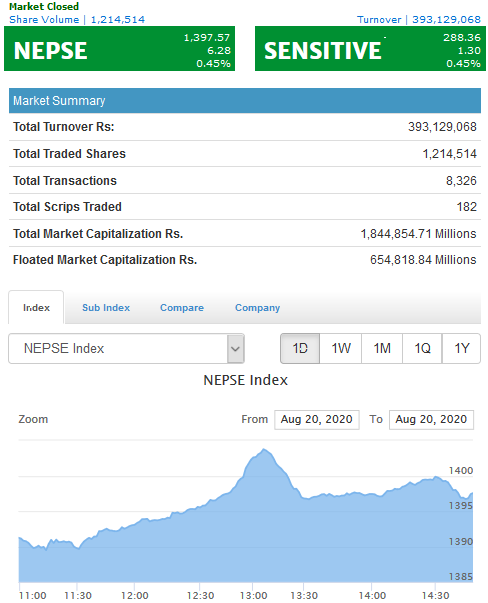Select the 1Q quarterly range
Viewport: 488px width, 603px height.
pyautogui.click(x=422, y=348)
